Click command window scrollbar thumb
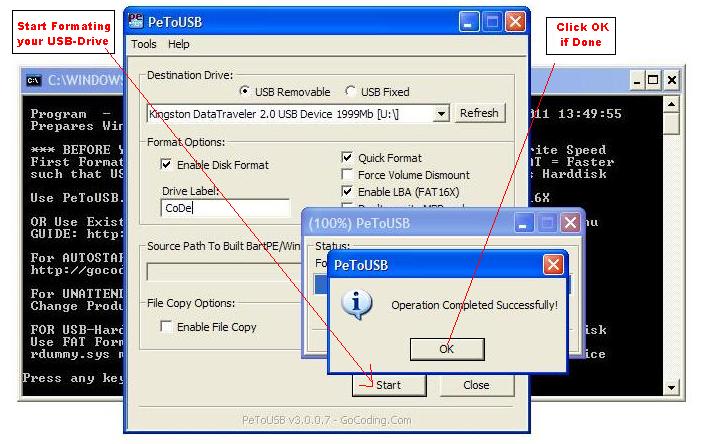This screenshot has height=444, width=706. click(671, 124)
